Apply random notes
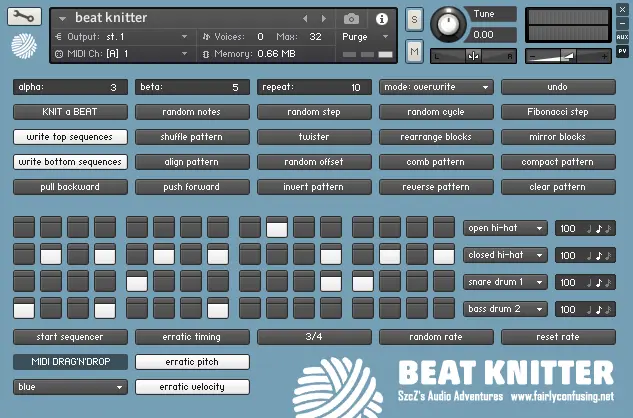The width and height of the screenshot is (633, 418). pos(192,112)
